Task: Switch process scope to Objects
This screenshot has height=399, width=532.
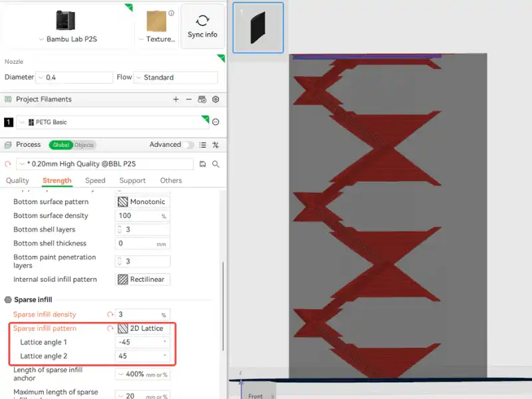Action: 84,145
